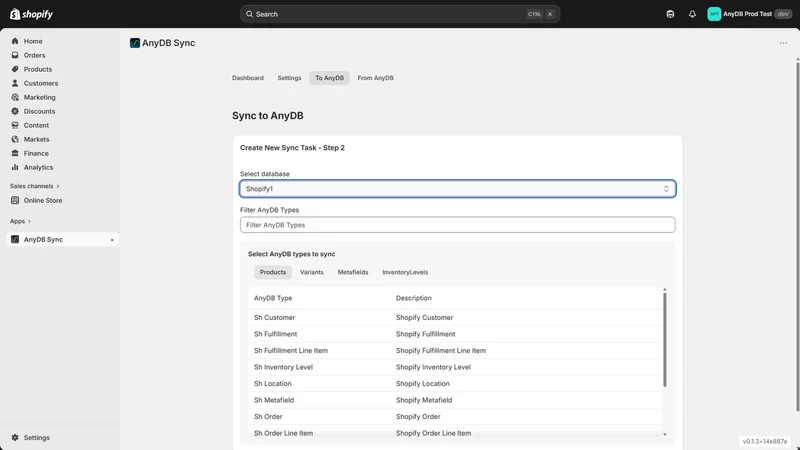
Task: Select the Sh Fulfillment row
Action: coord(455,334)
